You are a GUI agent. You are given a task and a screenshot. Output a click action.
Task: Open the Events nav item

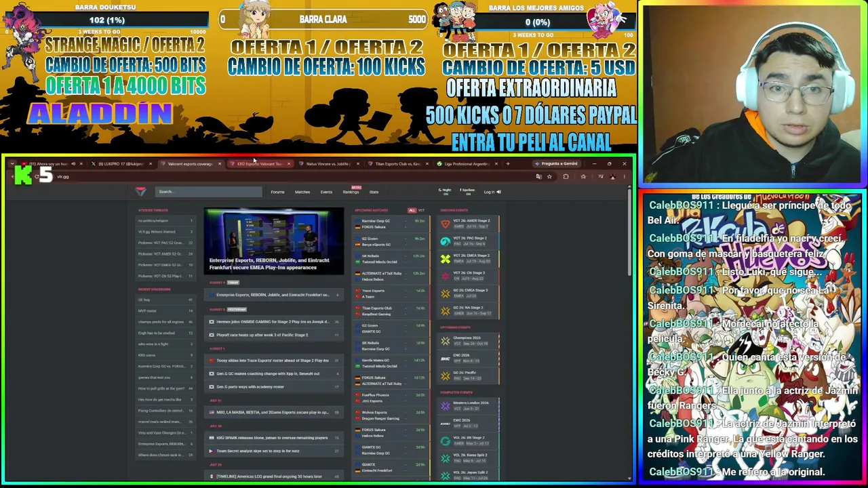[x=326, y=192]
